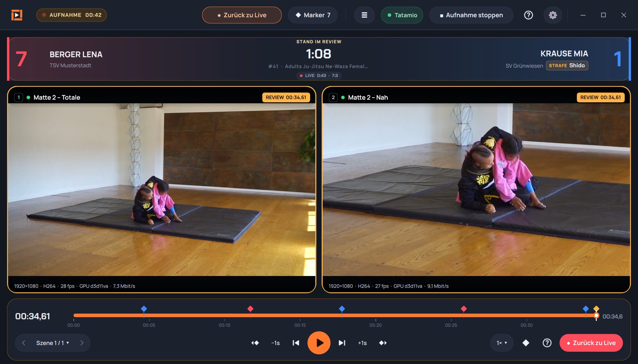Seek the orange timeline bar at 00:15
Image resolution: width=638 pixels, height=364 pixels.
[x=300, y=315]
